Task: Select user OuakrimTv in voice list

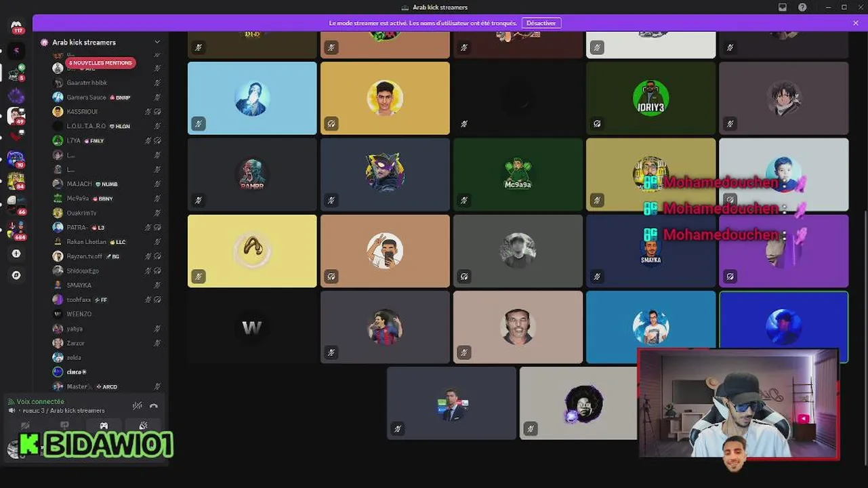Action: [106, 213]
